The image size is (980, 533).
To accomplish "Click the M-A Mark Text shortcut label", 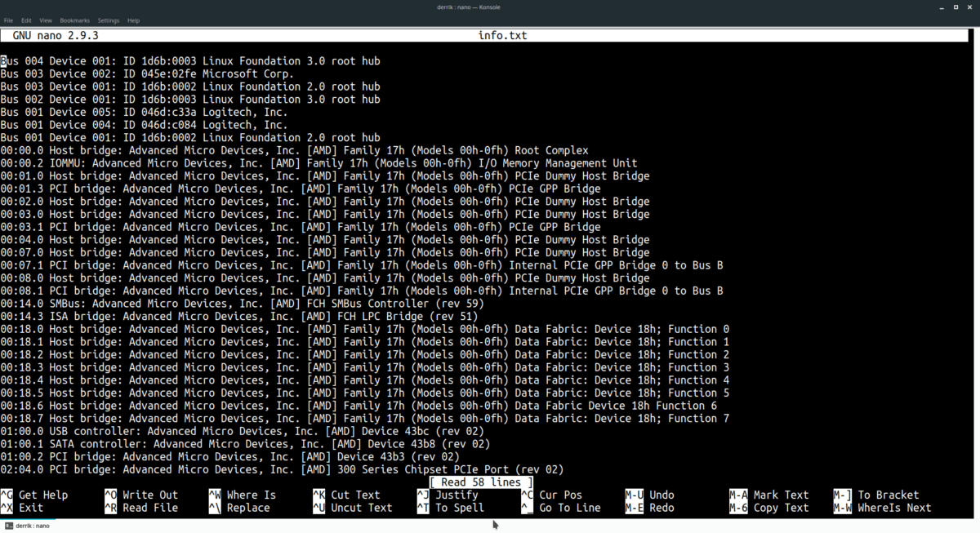I will [769, 495].
